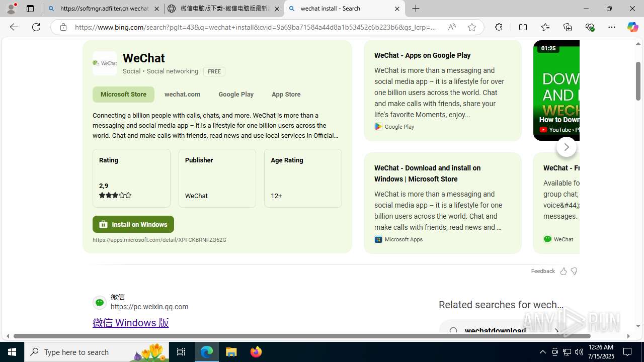Open the Feedback link
The height and width of the screenshot is (362, 644).
pyautogui.click(x=543, y=271)
